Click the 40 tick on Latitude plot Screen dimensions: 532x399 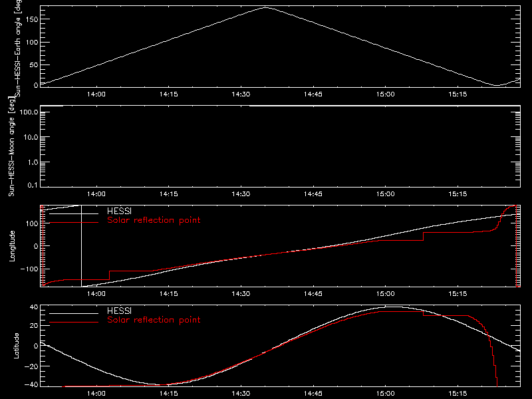[x=34, y=307]
